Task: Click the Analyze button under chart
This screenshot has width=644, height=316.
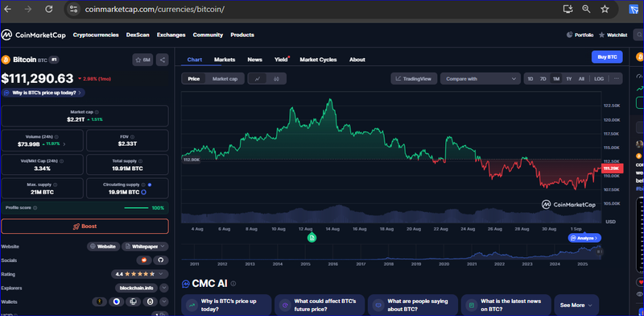Action: [x=585, y=238]
